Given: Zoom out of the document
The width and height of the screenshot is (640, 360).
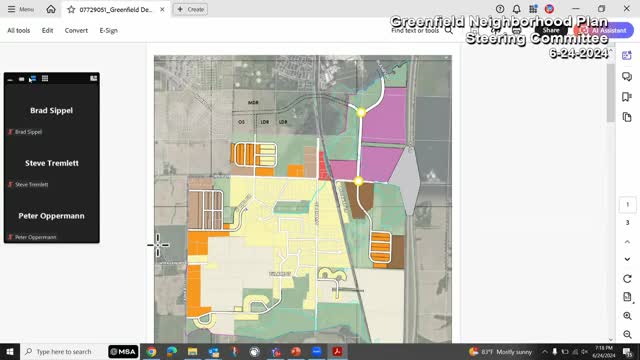Looking at the screenshot, I should coord(627,334).
